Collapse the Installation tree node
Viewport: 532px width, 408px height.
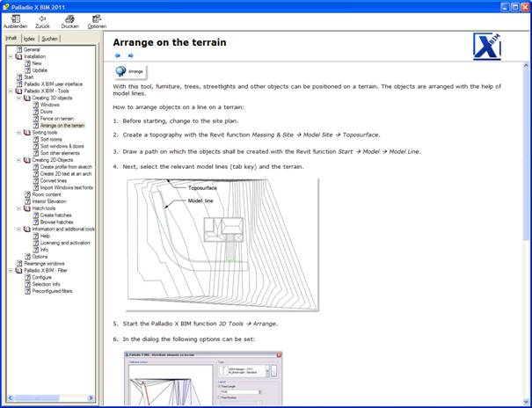pyautogui.click(x=10, y=57)
